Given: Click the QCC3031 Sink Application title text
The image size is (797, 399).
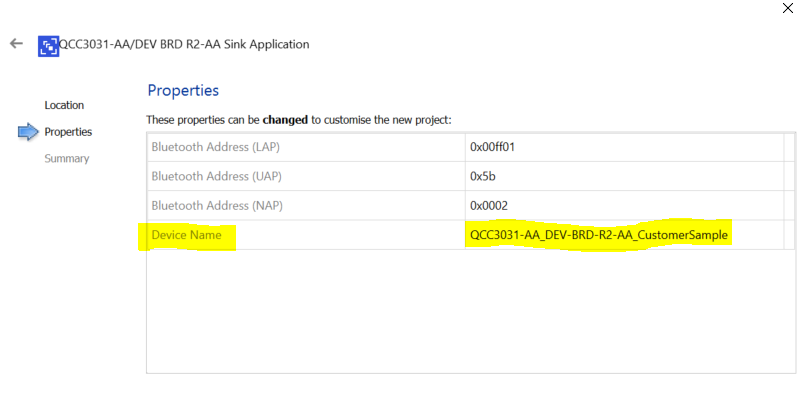Looking at the screenshot, I should tap(184, 44).
